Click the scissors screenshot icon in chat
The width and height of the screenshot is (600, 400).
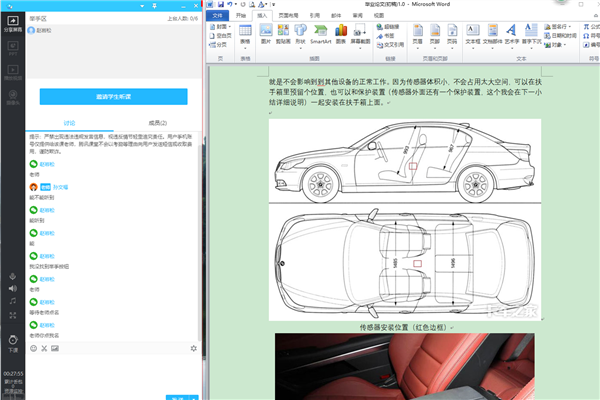[44, 348]
